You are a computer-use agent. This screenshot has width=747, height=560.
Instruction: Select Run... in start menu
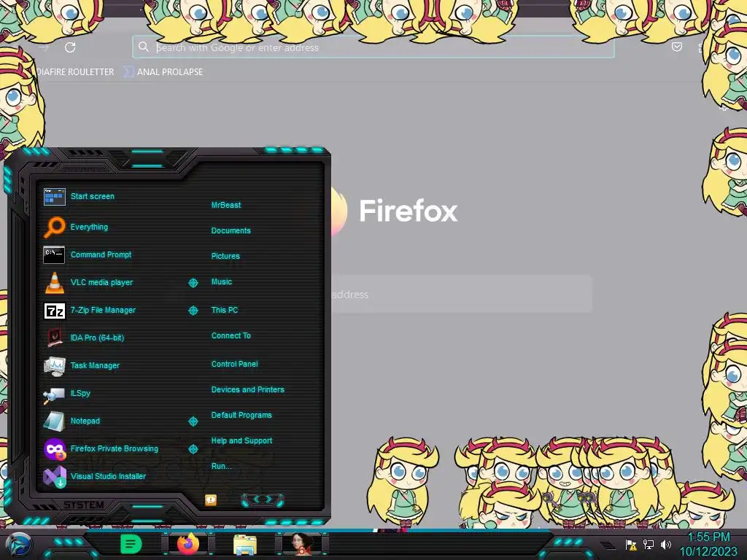click(x=222, y=466)
